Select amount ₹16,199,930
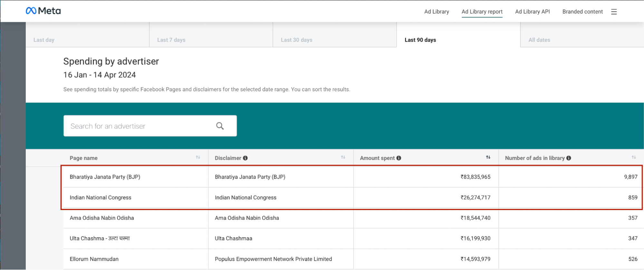Image resolution: width=644 pixels, height=270 pixels. 476,238
